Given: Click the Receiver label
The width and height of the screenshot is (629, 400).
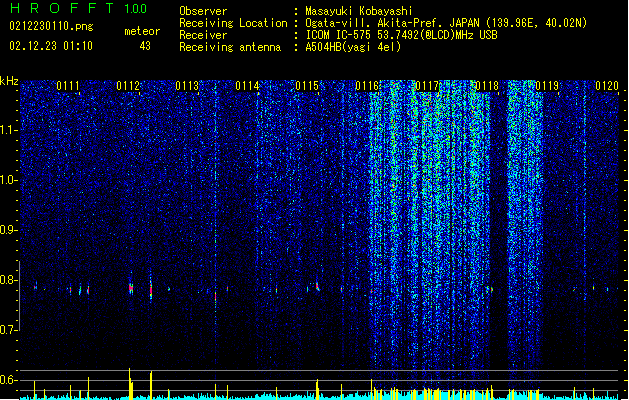Looking at the screenshot, I should pos(203,35).
